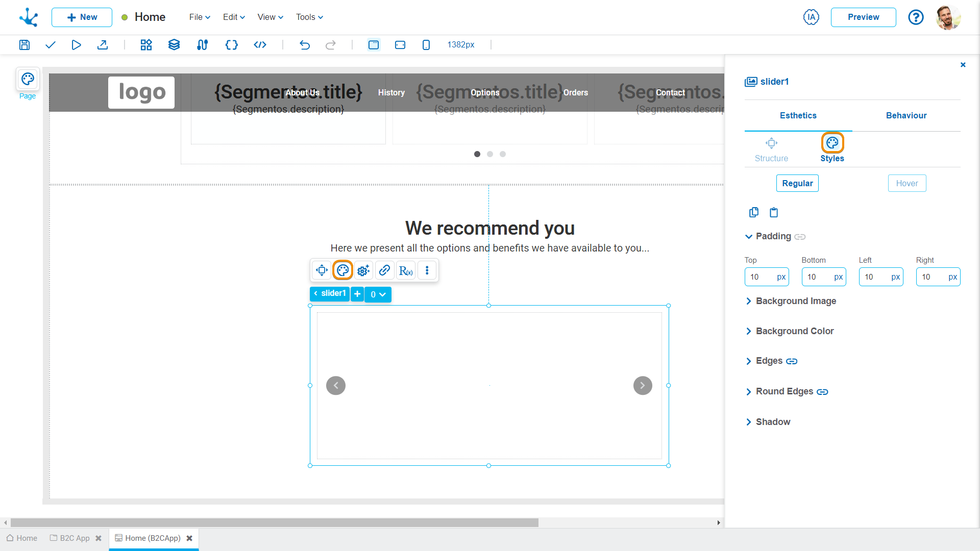This screenshot has width=980, height=551.
Task: Open the Behaviour tab in panel
Action: coord(906,115)
